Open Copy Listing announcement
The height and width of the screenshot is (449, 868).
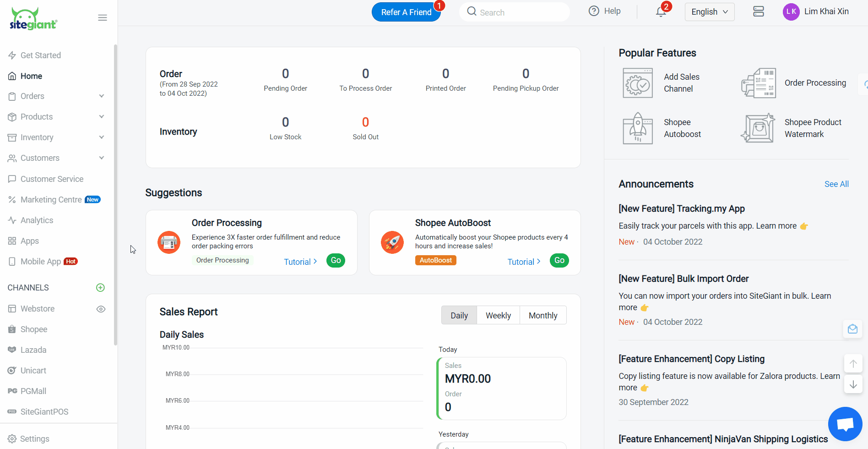(x=691, y=359)
